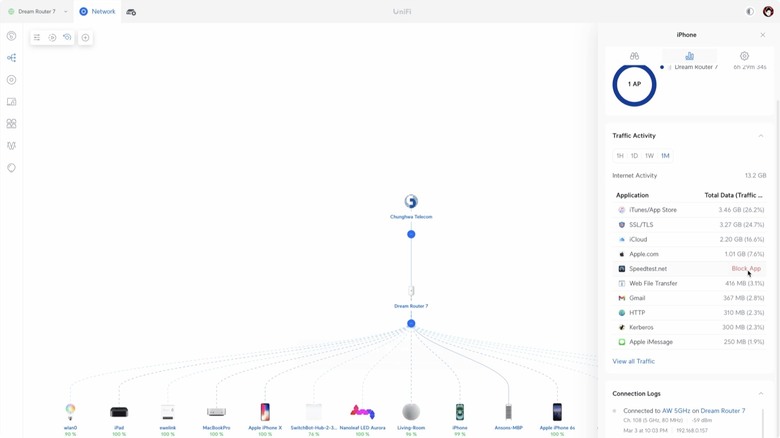Click the add device plus icon
This screenshot has width=780, height=438.
coord(86,37)
